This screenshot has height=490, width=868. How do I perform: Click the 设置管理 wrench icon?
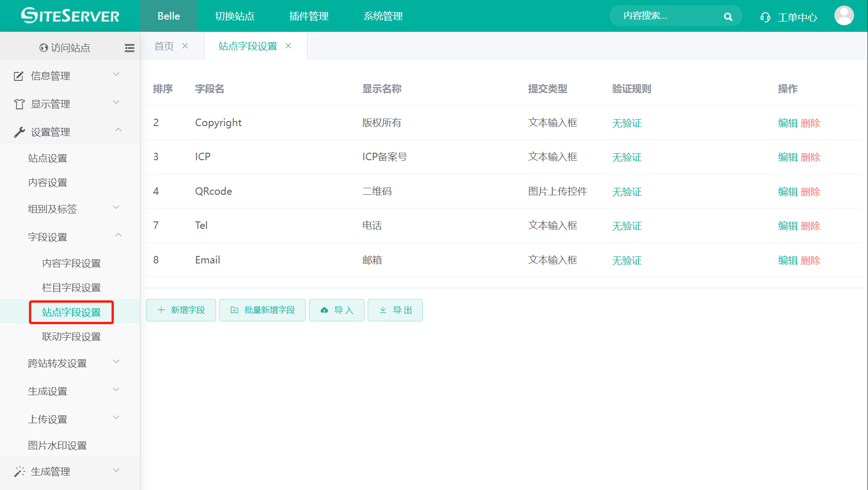click(18, 131)
